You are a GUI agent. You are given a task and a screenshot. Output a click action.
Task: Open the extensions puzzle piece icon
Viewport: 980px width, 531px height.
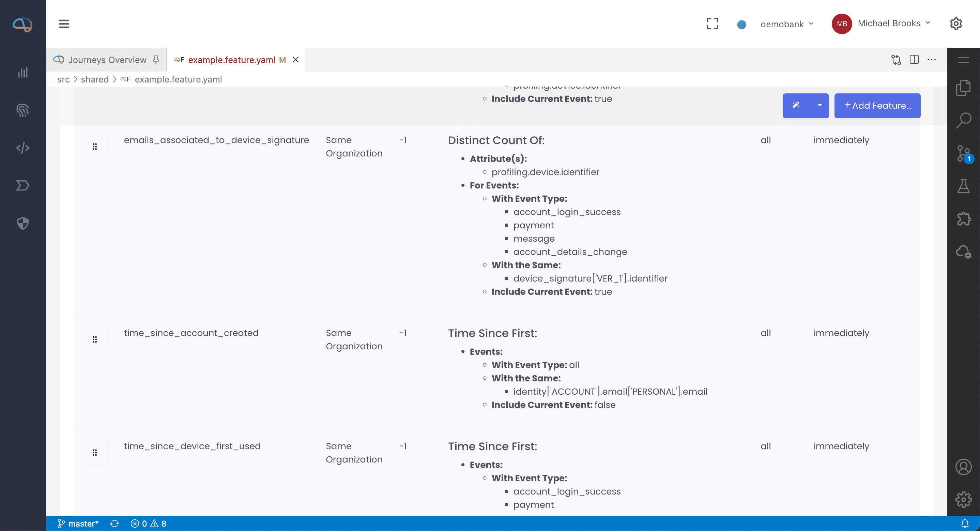tap(963, 218)
